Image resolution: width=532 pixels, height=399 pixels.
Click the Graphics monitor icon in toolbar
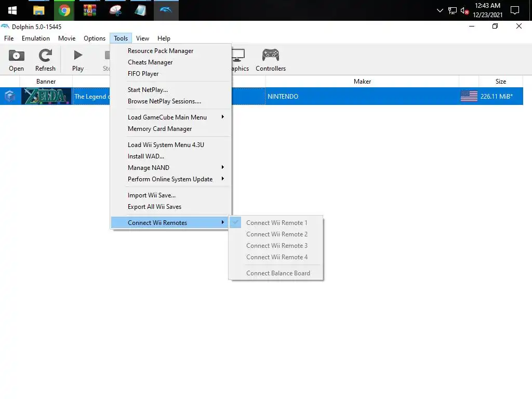coord(238,55)
